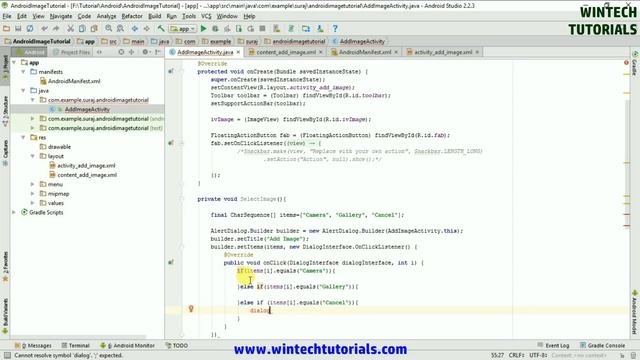The width and height of the screenshot is (640, 360).
Task: Click the 'example' breadcrumb
Action: (x=217, y=42)
